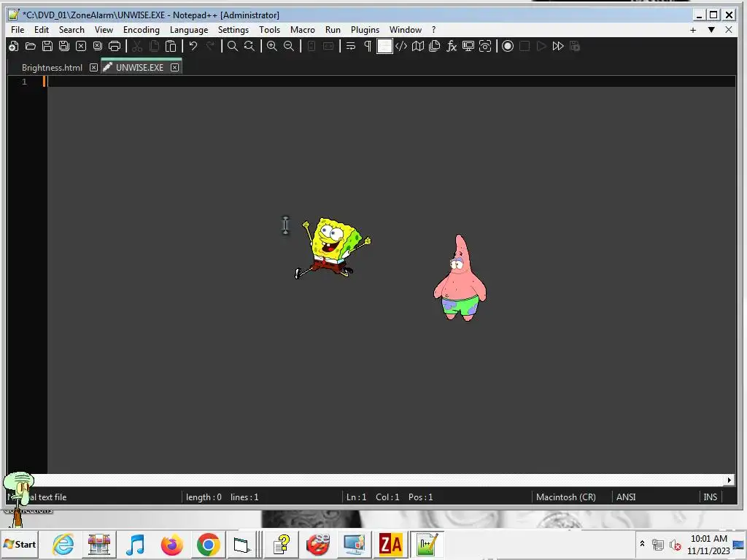Screen dimensions: 747x560
Task: Open the Document Map panel icon
Action: (x=418, y=46)
